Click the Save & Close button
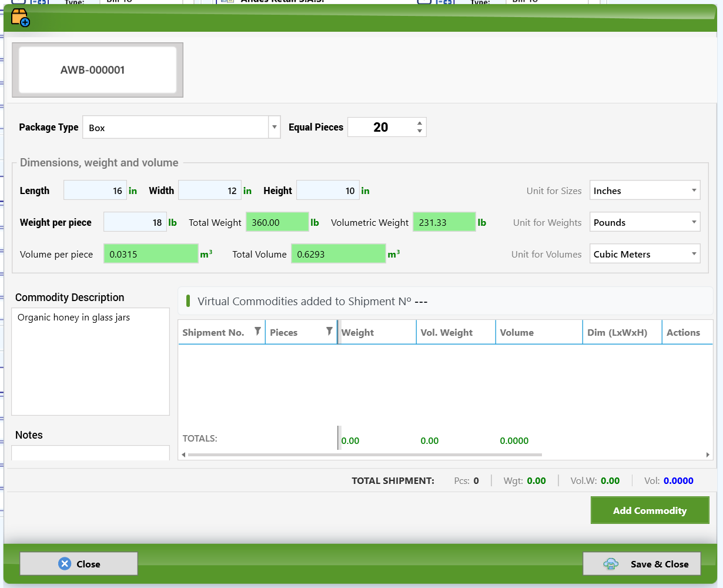723x588 pixels. click(x=642, y=564)
